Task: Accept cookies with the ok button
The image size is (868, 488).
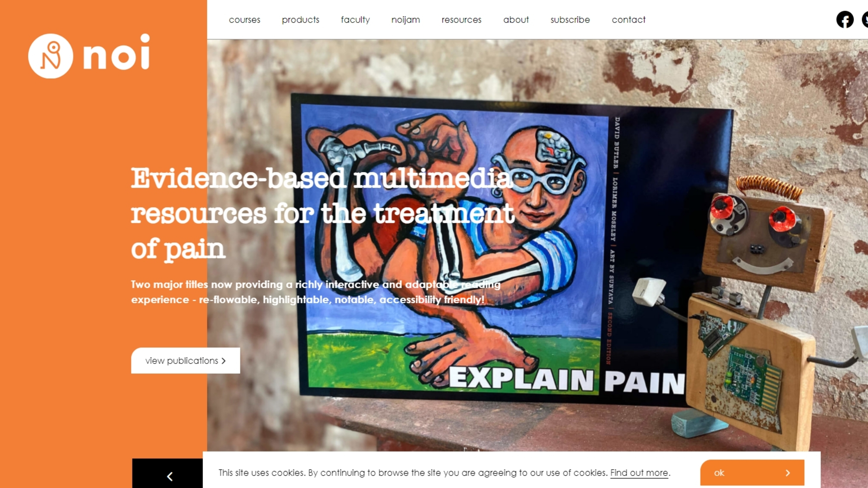Action: [752, 473]
